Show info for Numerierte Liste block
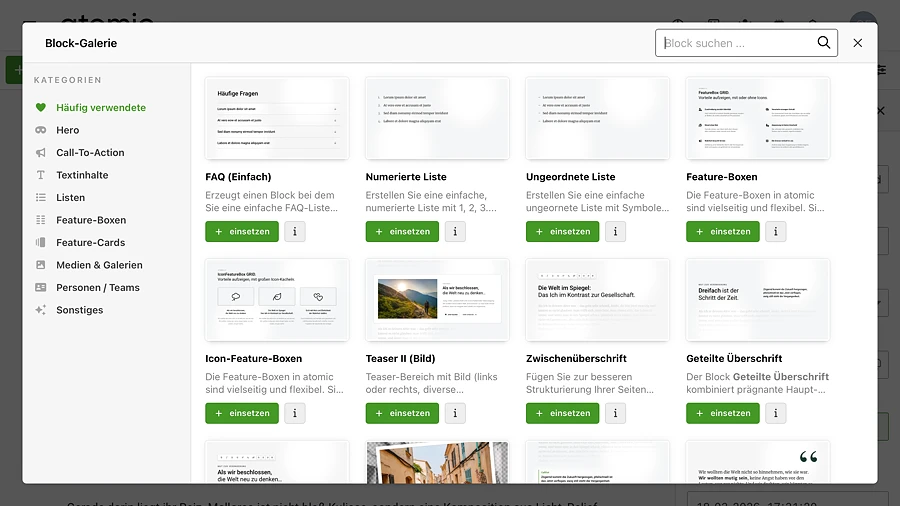 (x=455, y=231)
